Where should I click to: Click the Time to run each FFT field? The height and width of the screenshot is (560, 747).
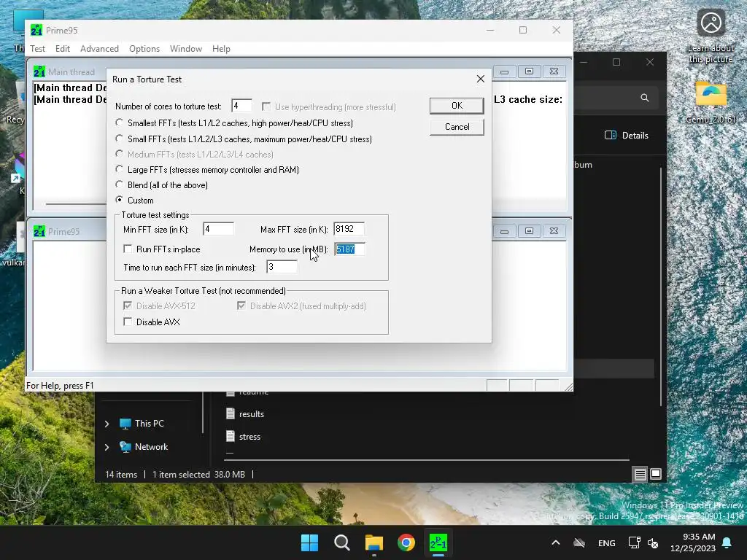pos(282,267)
